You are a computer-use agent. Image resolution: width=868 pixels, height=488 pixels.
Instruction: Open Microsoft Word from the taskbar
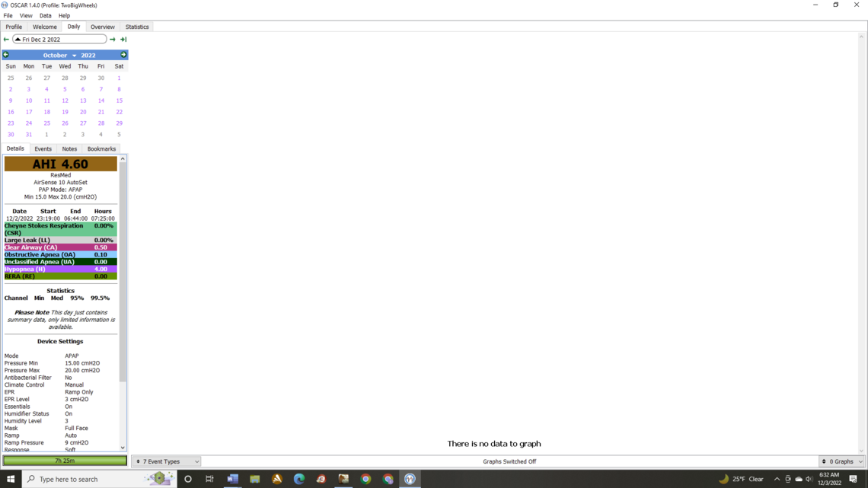coord(232,479)
